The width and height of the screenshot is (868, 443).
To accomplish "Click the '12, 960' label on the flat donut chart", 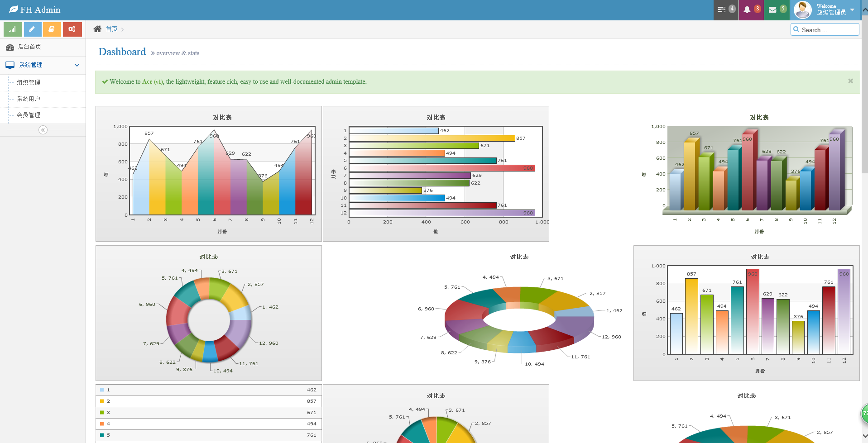I will (x=269, y=343).
